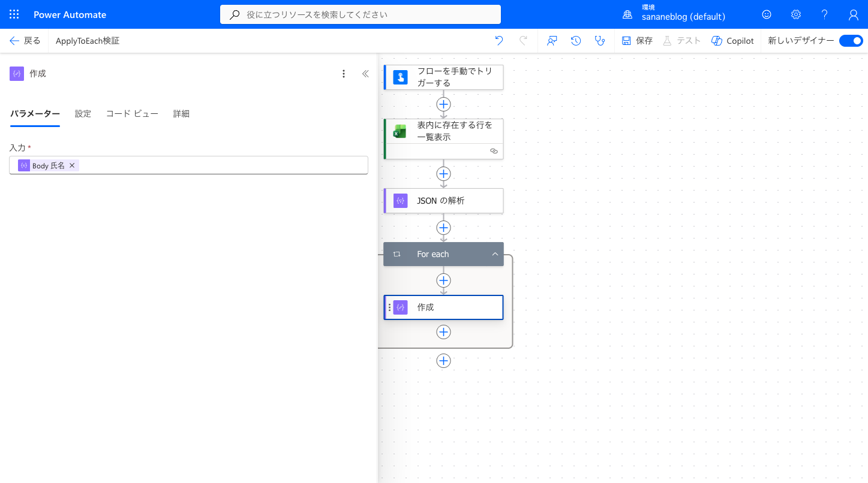Remove the Body 氏名 token

coord(72,165)
